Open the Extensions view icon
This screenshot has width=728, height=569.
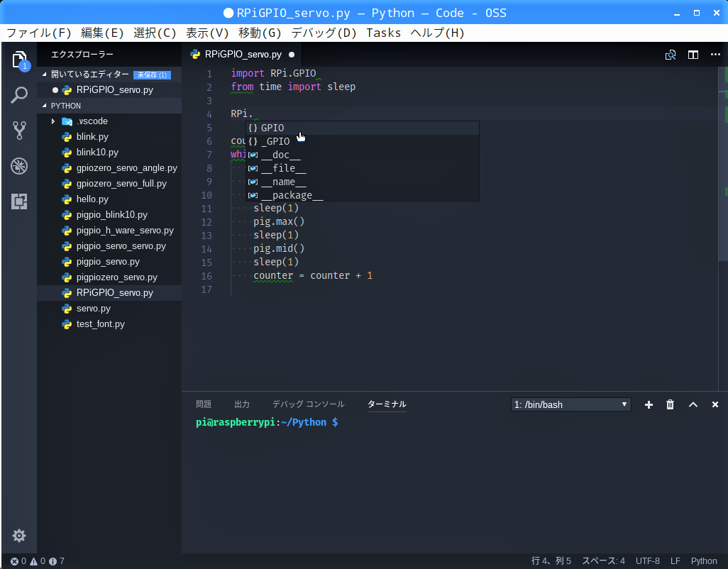(19, 201)
